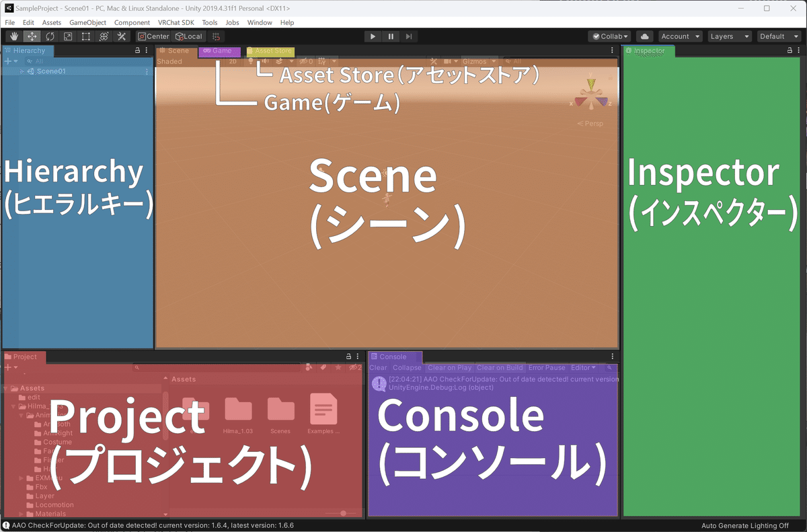
Task: Select the Move tool
Action: pos(32,36)
